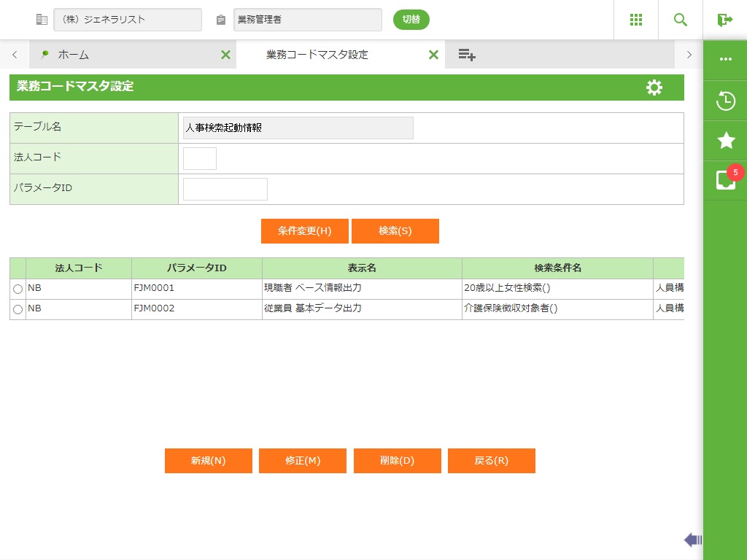This screenshot has width=747, height=560.
Task: Open favorites star icon in sidebar
Action: coord(725,141)
